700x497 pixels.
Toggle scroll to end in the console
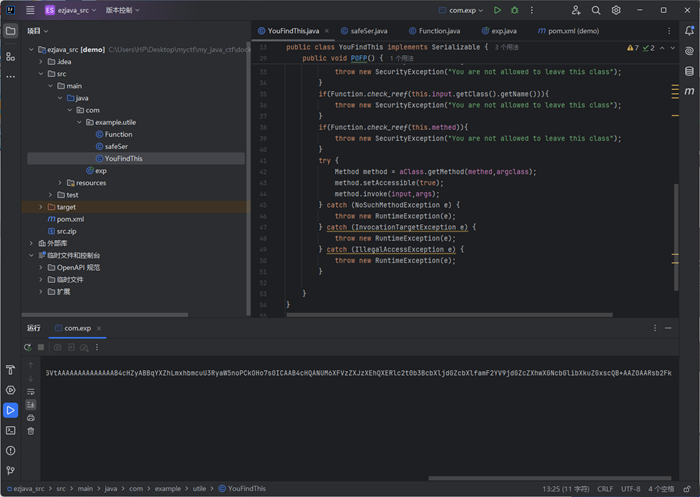(31, 404)
